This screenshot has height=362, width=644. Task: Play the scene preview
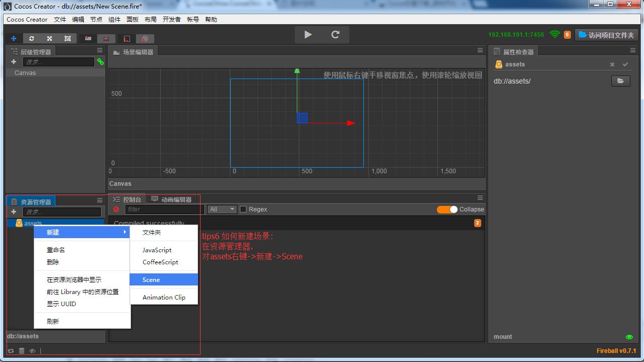pos(308,35)
